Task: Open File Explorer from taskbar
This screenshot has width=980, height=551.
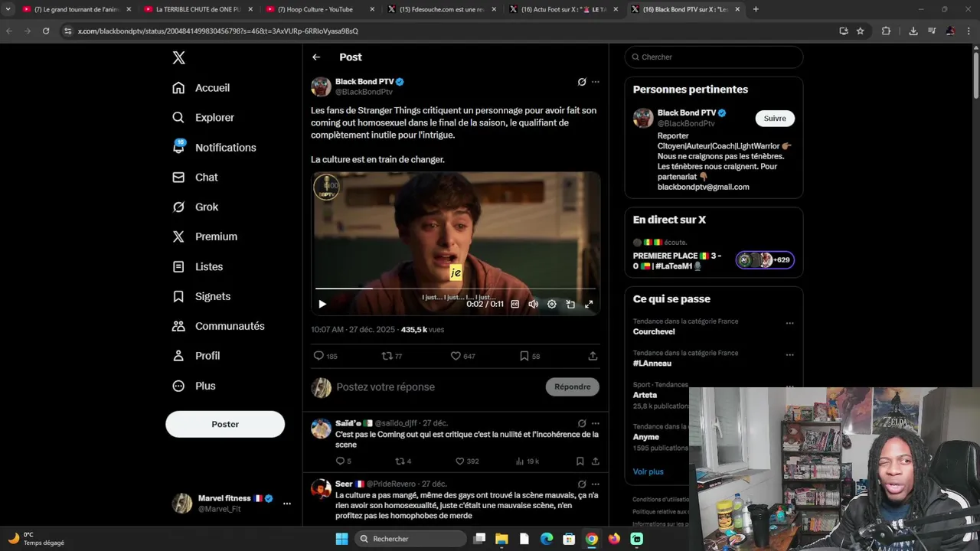Action: click(x=501, y=539)
